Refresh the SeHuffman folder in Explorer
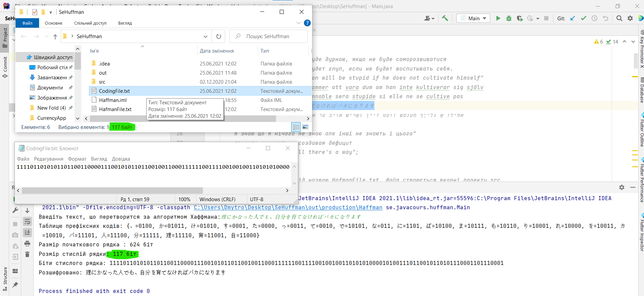Viewport: 644px width, 296px height. 219,36
